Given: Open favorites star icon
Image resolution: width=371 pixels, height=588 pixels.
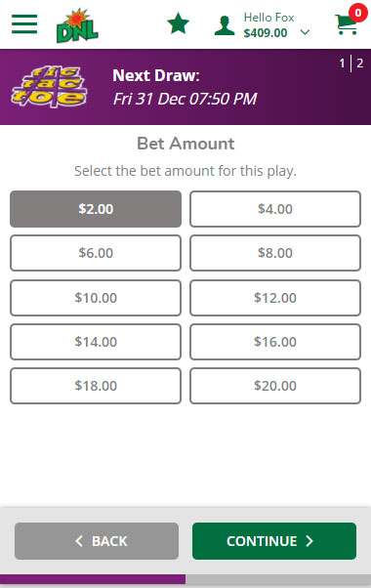Looking at the screenshot, I should tap(178, 24).
